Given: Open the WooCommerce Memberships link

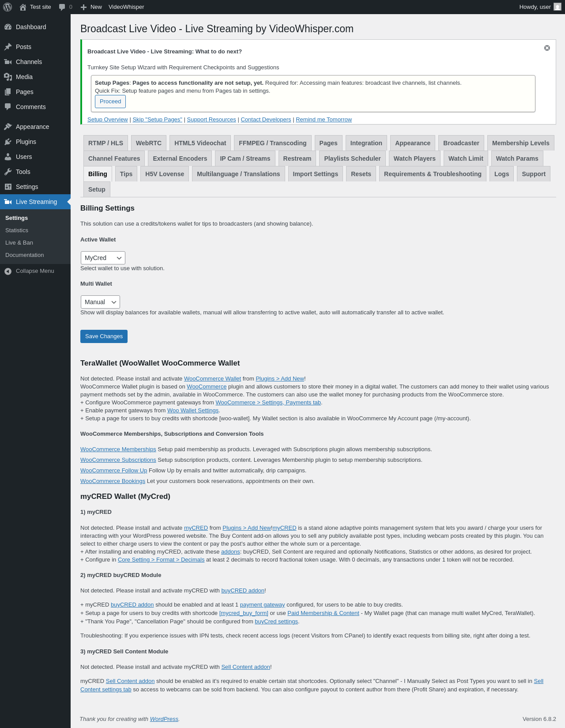Looking at the screenshot, I should [118, 449].
